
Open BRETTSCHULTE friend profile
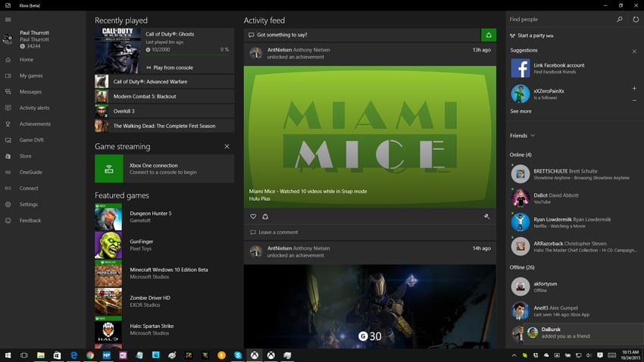pyautogui.click(x=575, y=174)
